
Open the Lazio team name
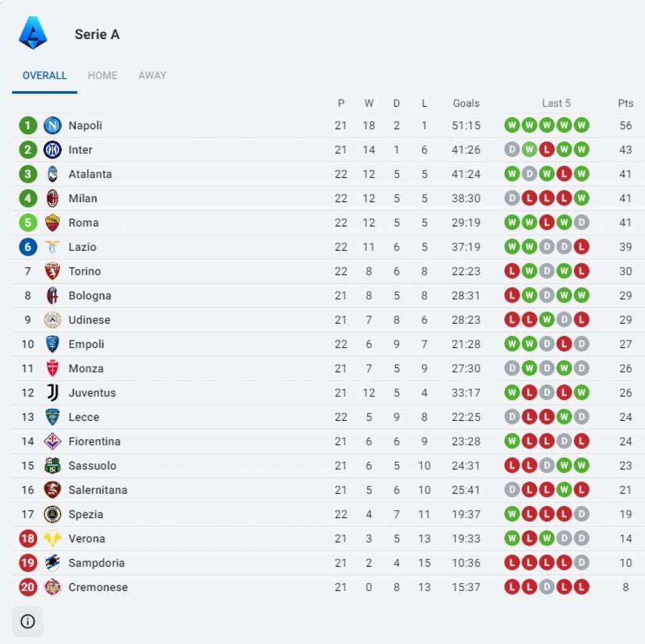83,247
